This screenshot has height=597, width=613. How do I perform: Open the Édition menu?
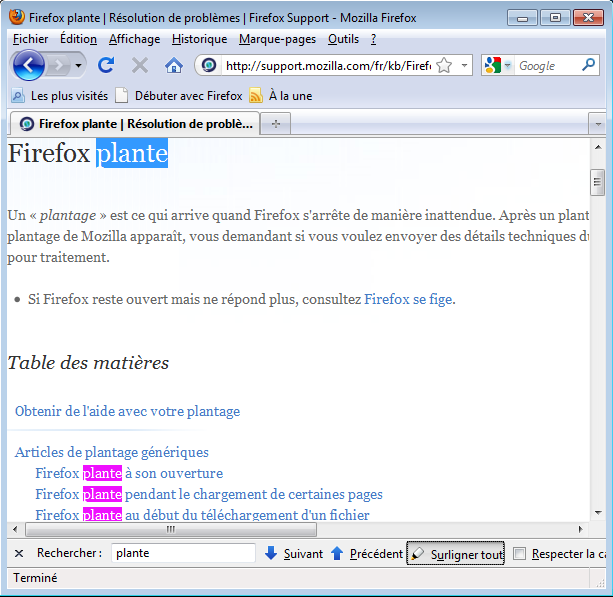[x=78, y=39]
